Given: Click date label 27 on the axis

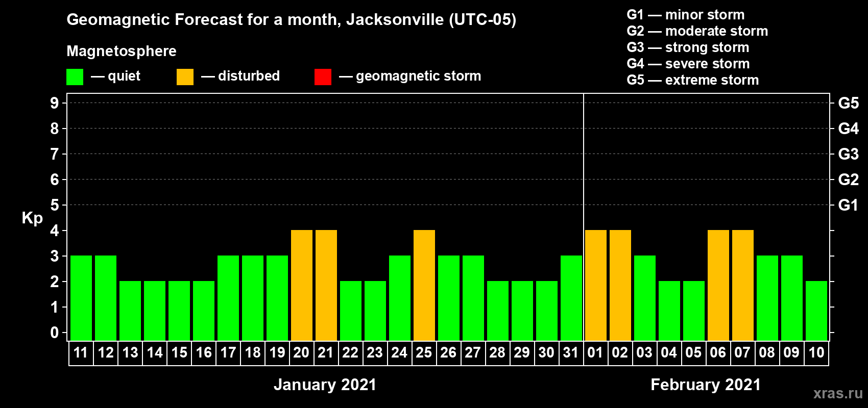Looking at the screenshot, I should 473,353.
